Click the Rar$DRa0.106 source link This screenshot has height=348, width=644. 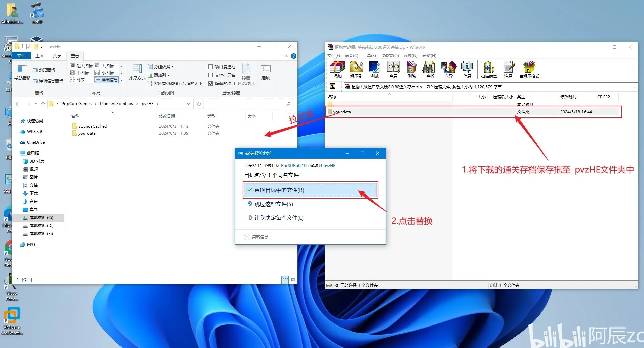tap(294, 165)
